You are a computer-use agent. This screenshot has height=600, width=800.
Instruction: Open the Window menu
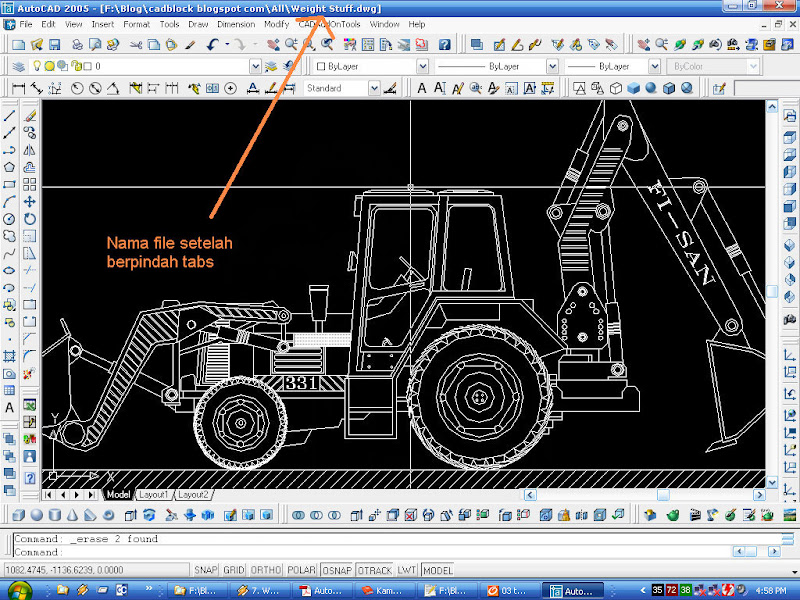pyautogui.click(x=384, y=24)
